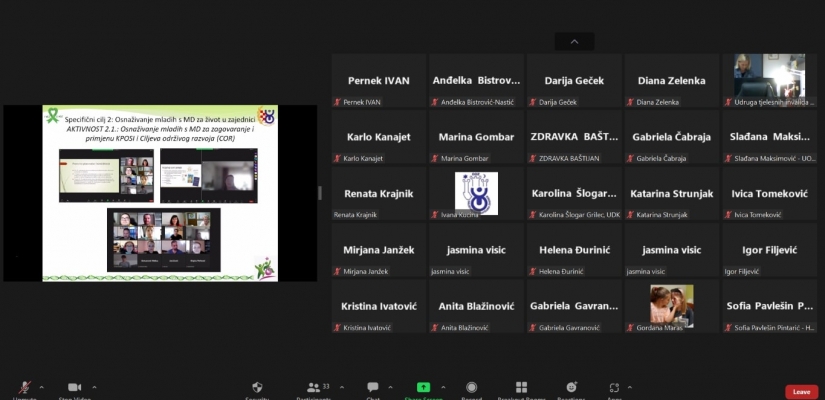Select Ivana Kućina's logo video tile

click(x=476, y=193)
